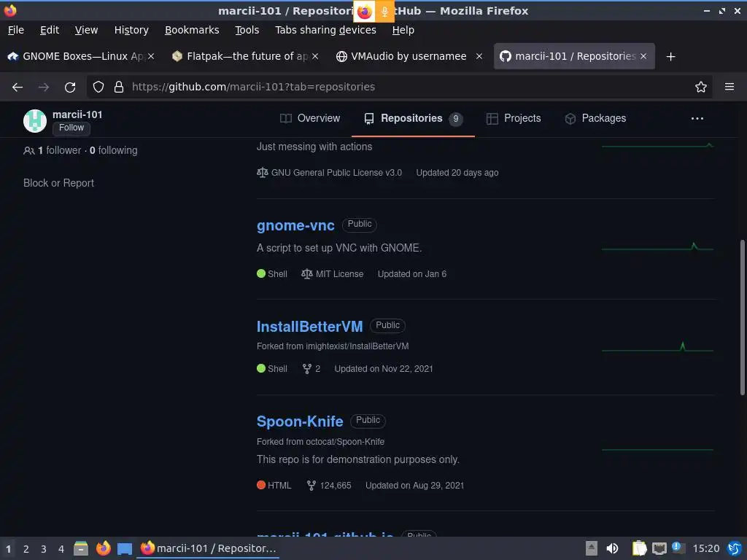This screenshot has width=747, height=560.
Task: Go to the Projects profile tab
Action: click(x=514, y=119)
